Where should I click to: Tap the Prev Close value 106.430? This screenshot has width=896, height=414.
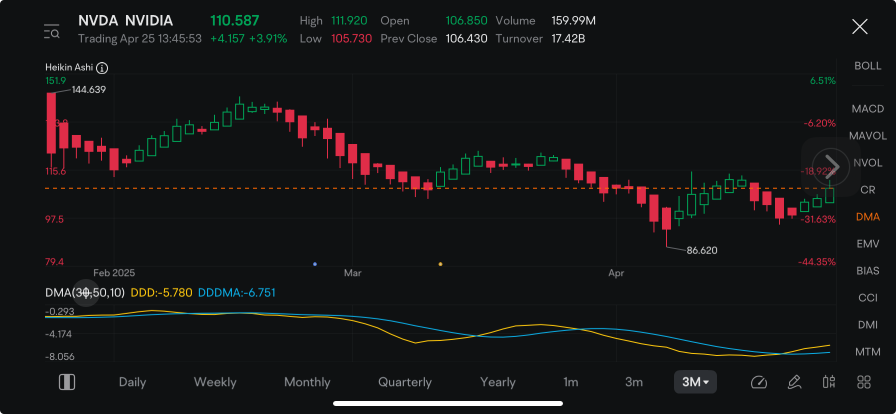click(467, 39)
